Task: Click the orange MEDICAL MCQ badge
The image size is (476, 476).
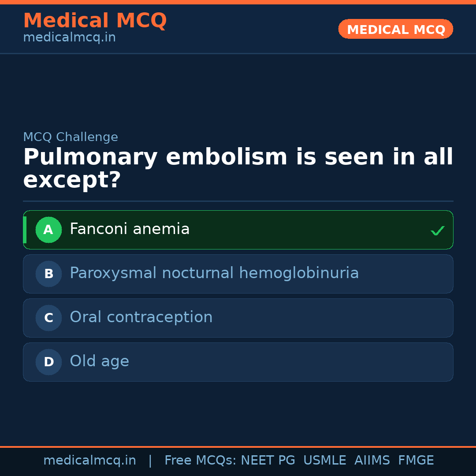Action: tap(395, 29)
